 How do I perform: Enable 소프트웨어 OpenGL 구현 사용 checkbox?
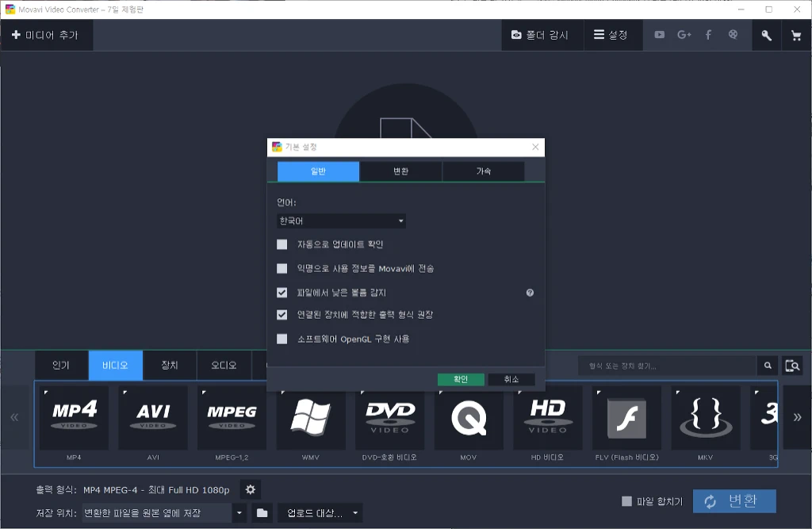(x=282, y=339)
